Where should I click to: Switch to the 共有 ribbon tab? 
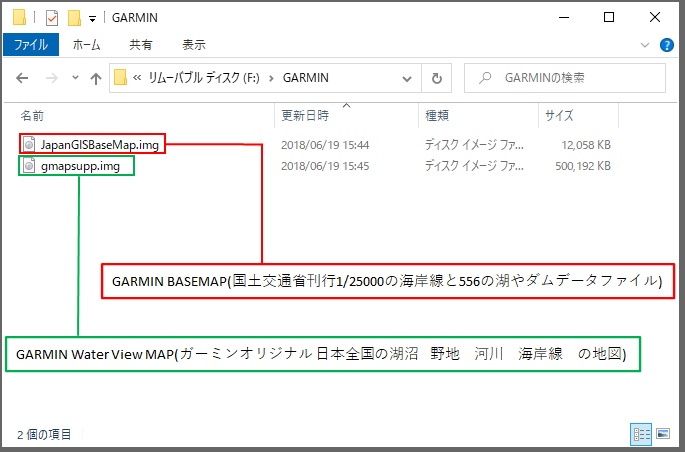point(140,45)
